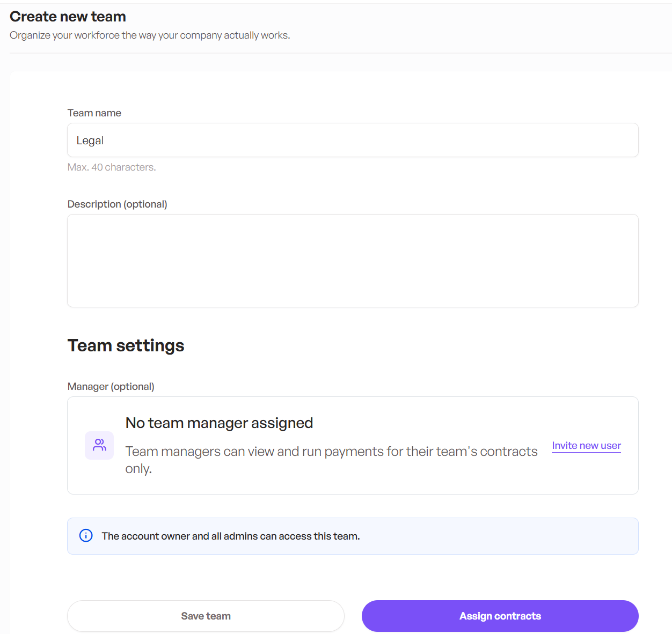Click the 'Max. 40 characters.' hint text
This screenshot has height=634, width=672.
[x=112, y=167]
